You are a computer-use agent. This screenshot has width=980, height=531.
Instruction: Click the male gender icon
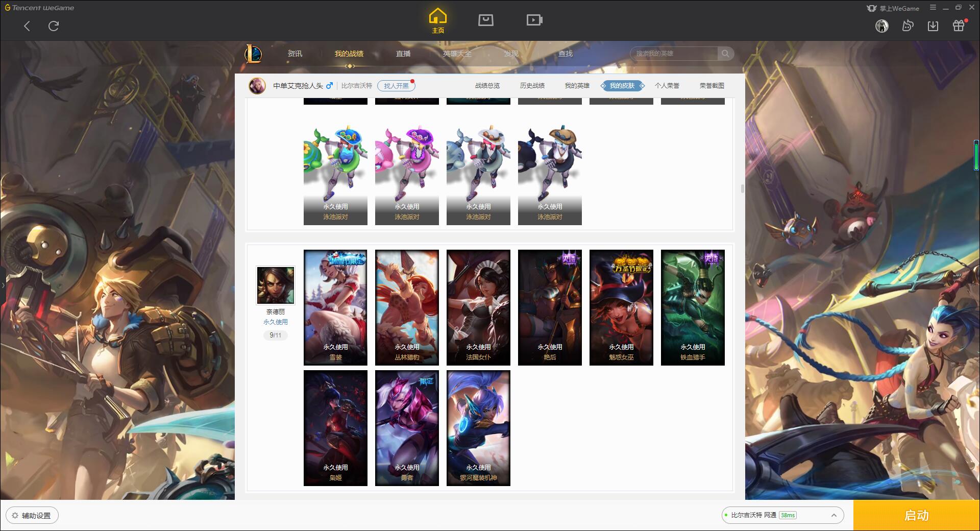pyautogui.click(x=329, y=86)
